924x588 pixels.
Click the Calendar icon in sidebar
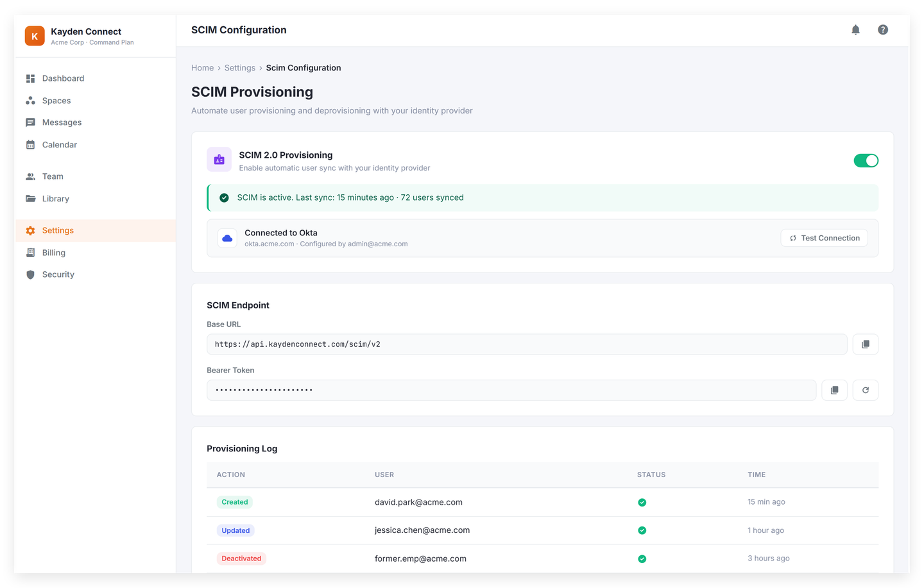tap(30, 145)
